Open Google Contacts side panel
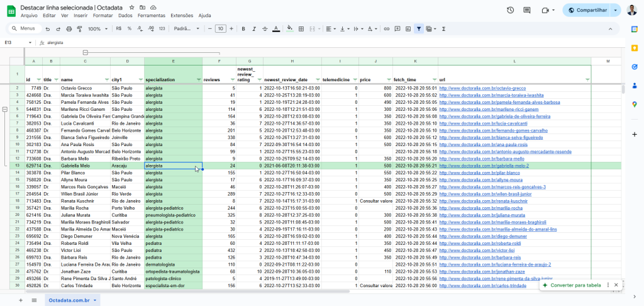 (x=635, y=86)
